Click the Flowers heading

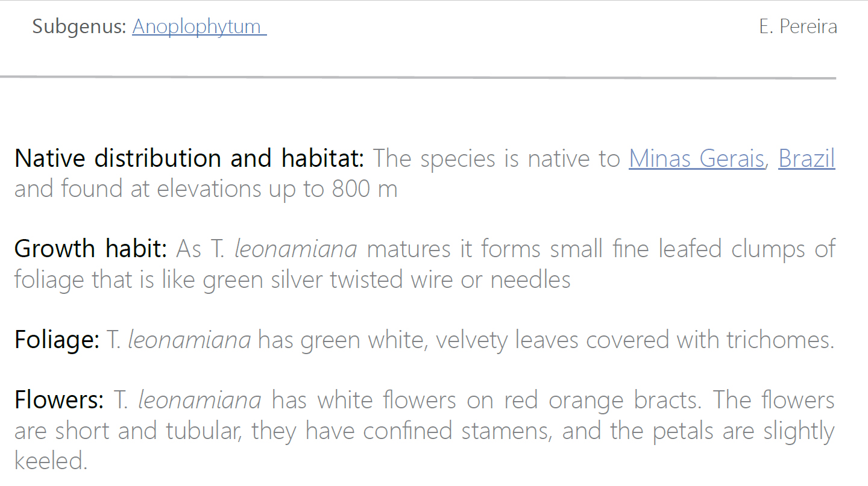(59, 400)
